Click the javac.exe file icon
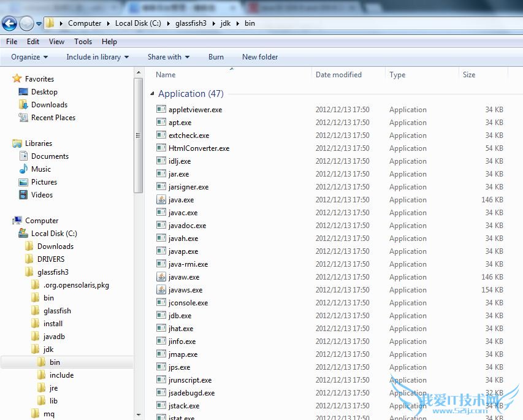The image size is (523, 420). (x=161, y=212)
